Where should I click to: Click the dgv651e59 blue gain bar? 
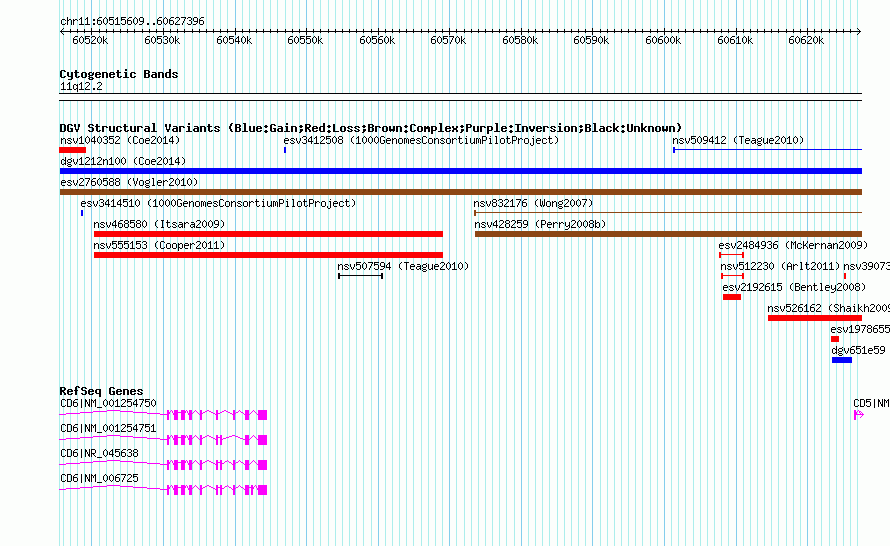842,360
